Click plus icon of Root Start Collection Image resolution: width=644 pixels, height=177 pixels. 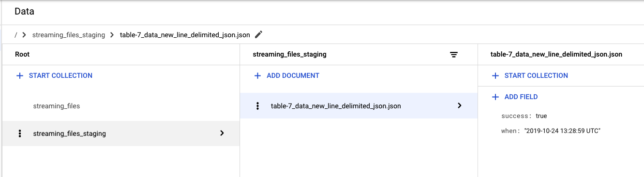(20, 75)
